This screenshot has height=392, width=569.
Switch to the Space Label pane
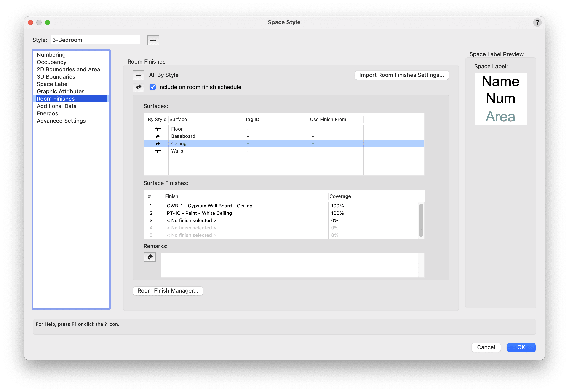[x=53, y=84]
